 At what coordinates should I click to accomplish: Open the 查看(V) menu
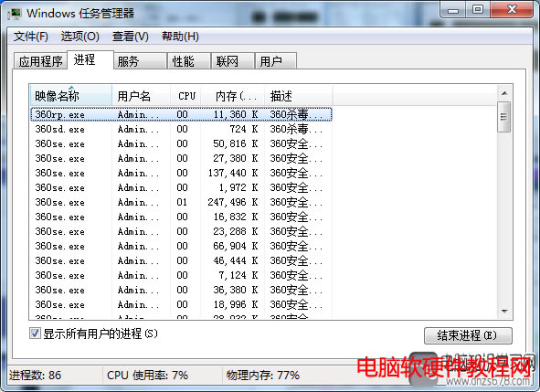(130, 37)
